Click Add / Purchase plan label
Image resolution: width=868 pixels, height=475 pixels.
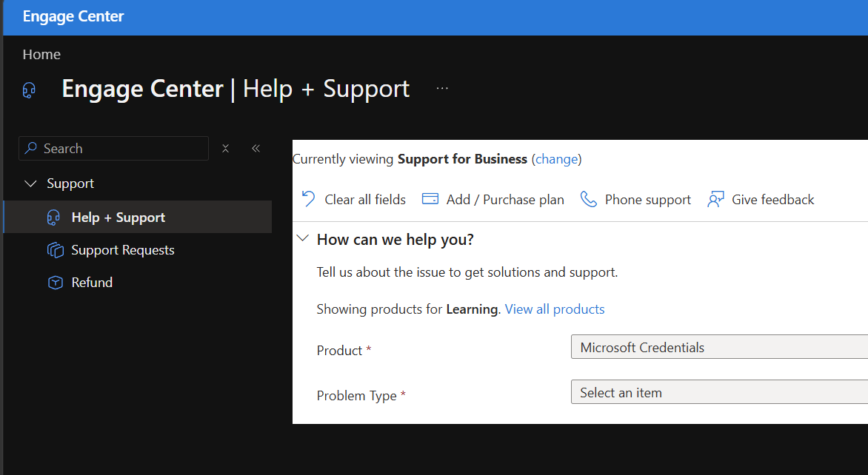pyautogui.click(x=505, y=200)
